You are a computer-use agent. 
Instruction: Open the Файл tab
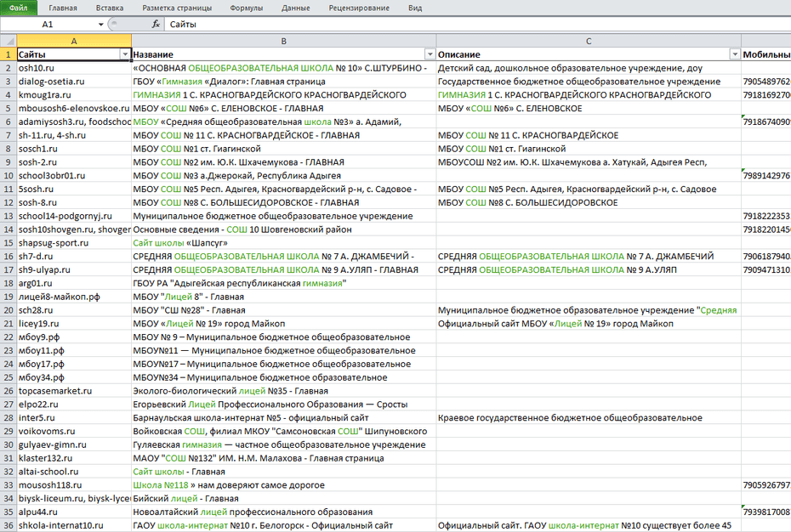pyautogui.click(x=18, y=8)
